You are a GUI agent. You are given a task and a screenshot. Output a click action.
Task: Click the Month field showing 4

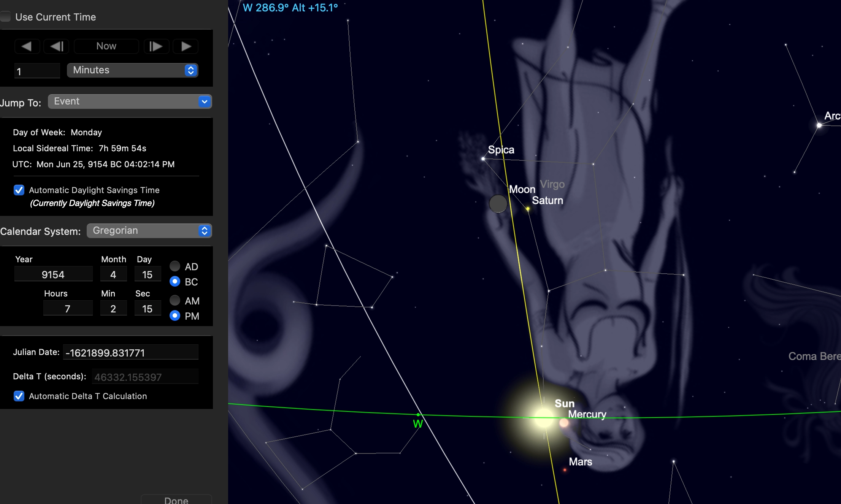(x=113, y=274)
